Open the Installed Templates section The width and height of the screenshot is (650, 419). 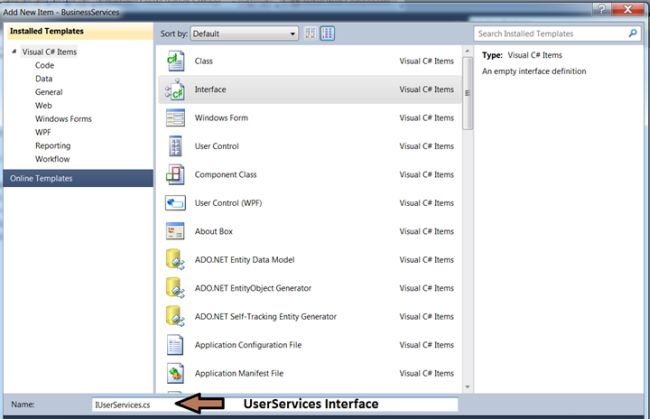[x=80, y=31]
